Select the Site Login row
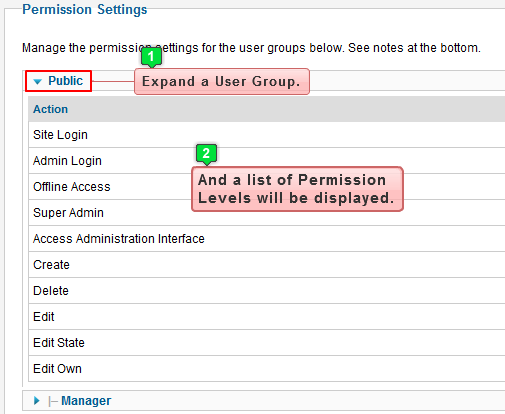Viewport: 505px width, 414px height. click(267, 135)
